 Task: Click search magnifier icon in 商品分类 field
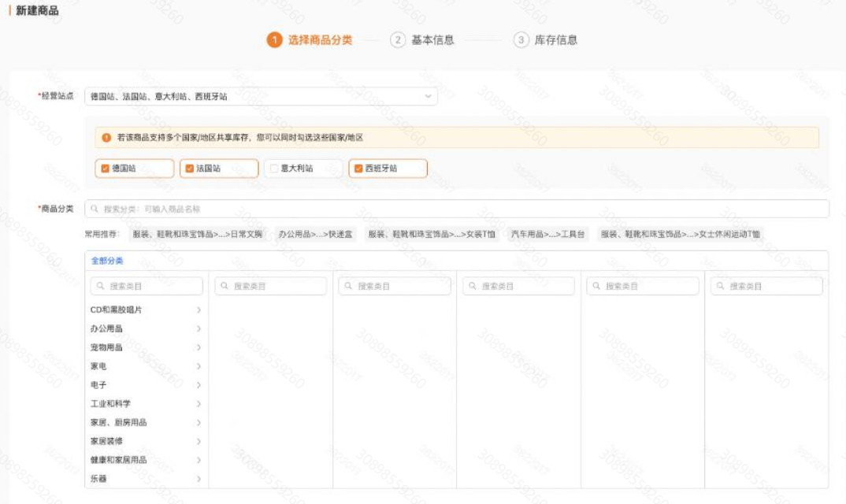point(95,209)
